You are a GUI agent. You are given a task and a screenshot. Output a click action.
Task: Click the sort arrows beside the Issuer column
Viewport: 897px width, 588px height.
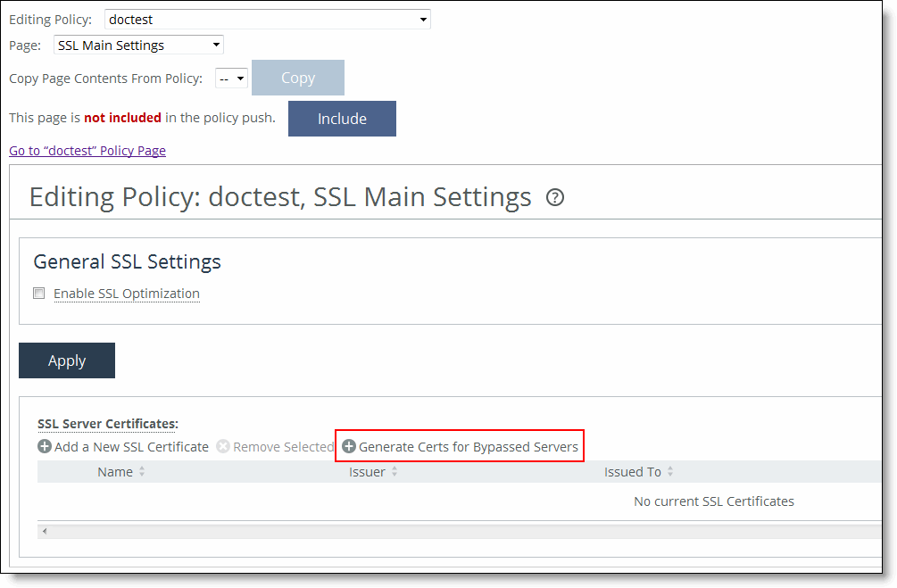(395, 472)
